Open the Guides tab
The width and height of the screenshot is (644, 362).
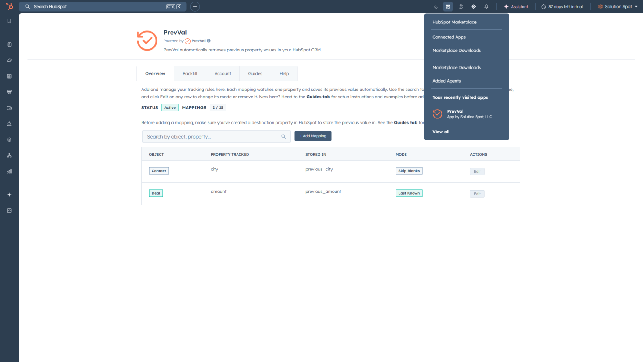coord(255,73)
